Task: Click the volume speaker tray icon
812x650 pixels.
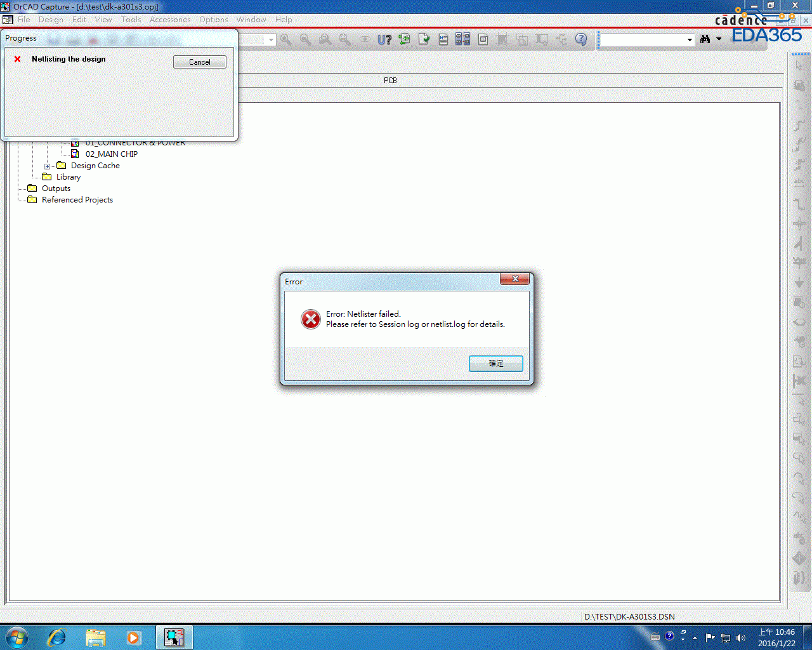Action: [x=741, y=637]
